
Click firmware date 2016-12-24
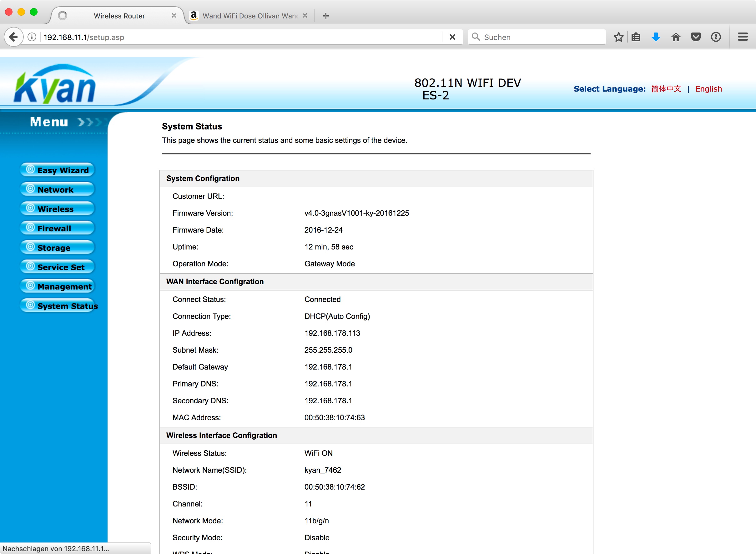coord(323,230)
